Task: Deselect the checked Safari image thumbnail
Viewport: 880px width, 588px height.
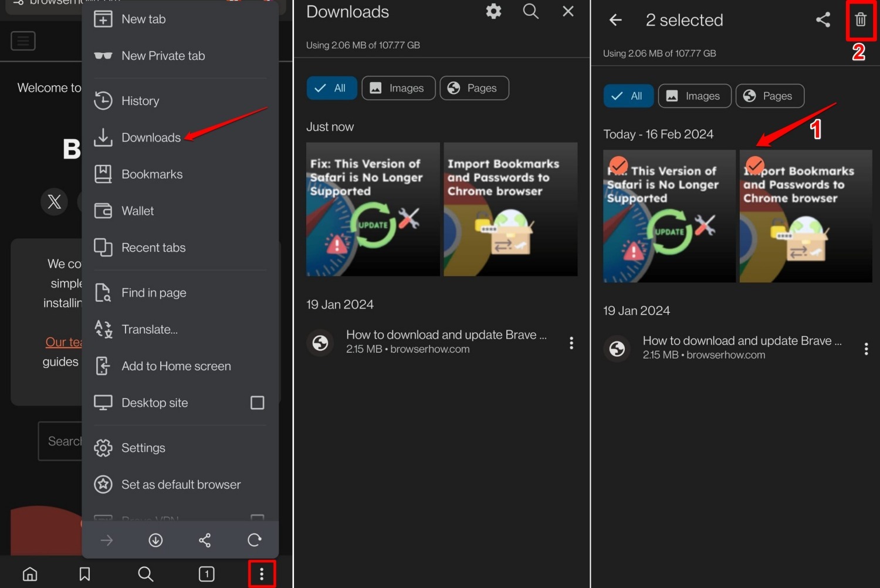Action: click(x=669, y=216)
